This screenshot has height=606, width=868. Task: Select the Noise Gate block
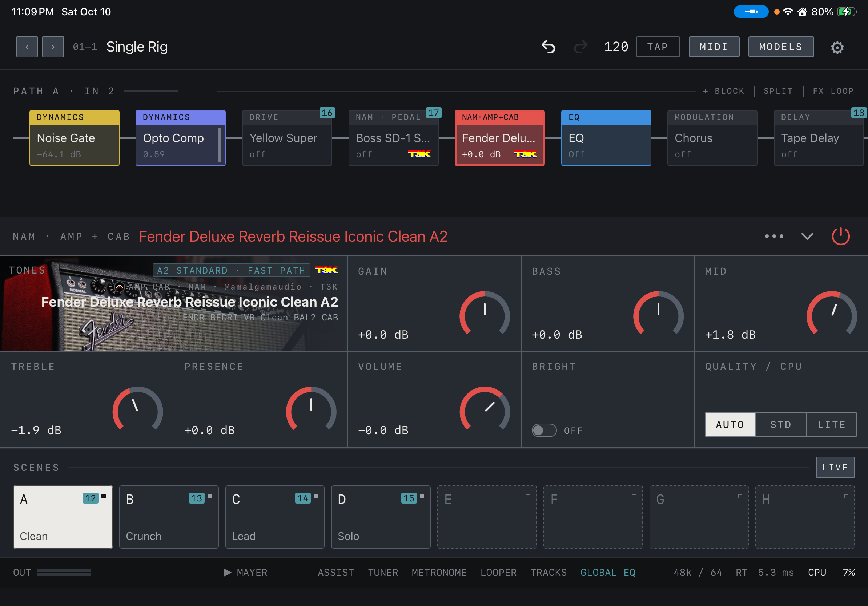click(75, 138)
